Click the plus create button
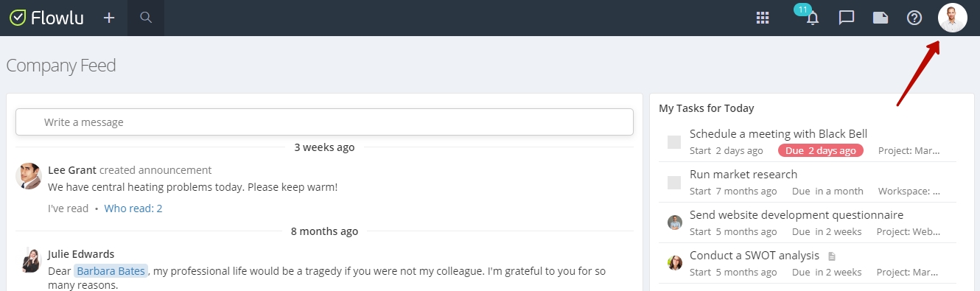Image resolution: width=980 pixels, height=291 pixels. click(109, 18)
